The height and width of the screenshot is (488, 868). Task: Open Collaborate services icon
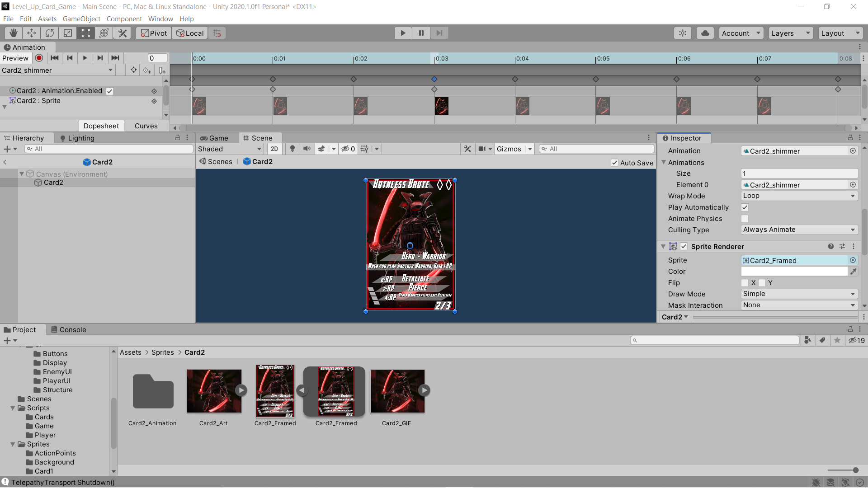point(683,33)
